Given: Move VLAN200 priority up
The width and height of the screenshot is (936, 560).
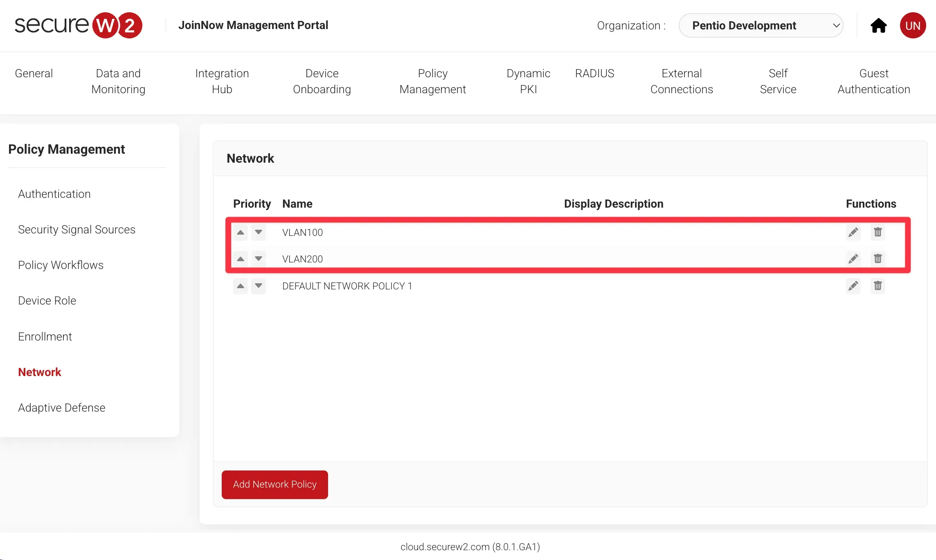Looking at the screenshot, I should [241, 259].
